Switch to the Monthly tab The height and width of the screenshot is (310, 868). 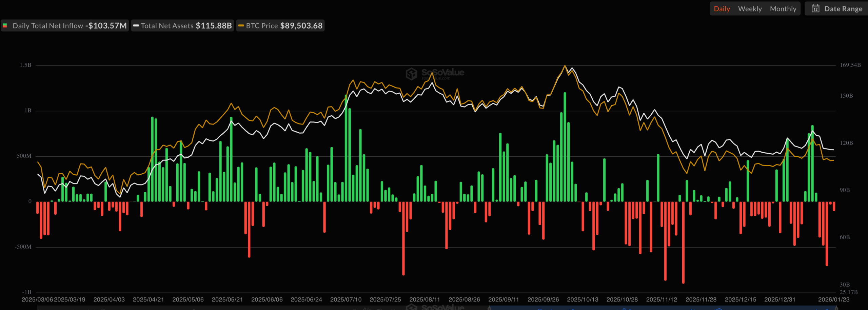[783, 9]
